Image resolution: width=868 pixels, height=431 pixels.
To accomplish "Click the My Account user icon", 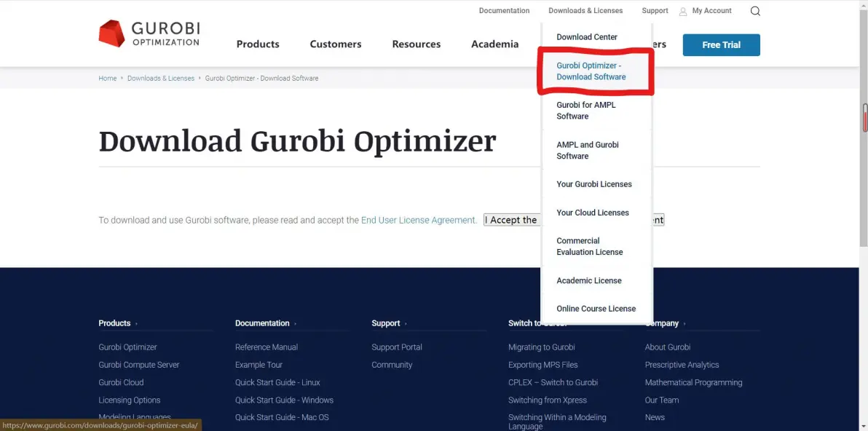I will 683,11.
